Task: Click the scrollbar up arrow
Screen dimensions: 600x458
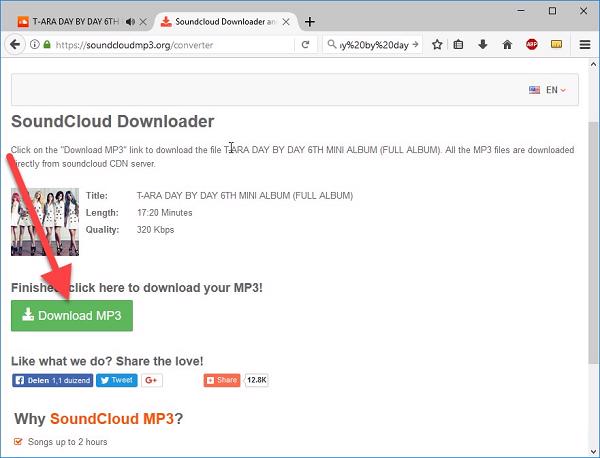Action: click(593, 64)
